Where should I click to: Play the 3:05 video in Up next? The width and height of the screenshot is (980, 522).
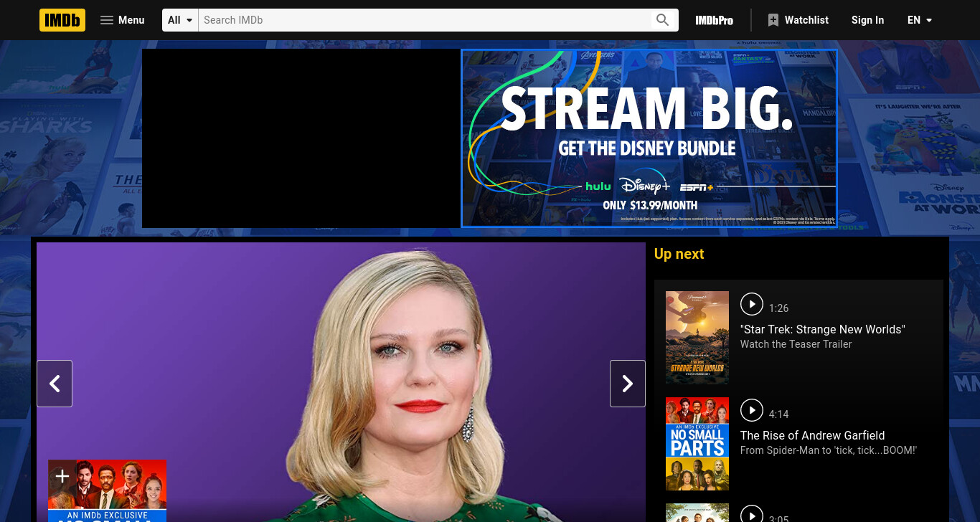coord(752,515)
